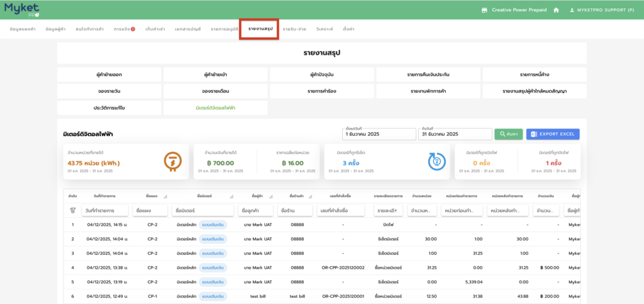Open the end date picker (31 ธันวาคม 2025)
Viewport: 644px width, 304px height.
pyautogui.click(x=455, y=134)
